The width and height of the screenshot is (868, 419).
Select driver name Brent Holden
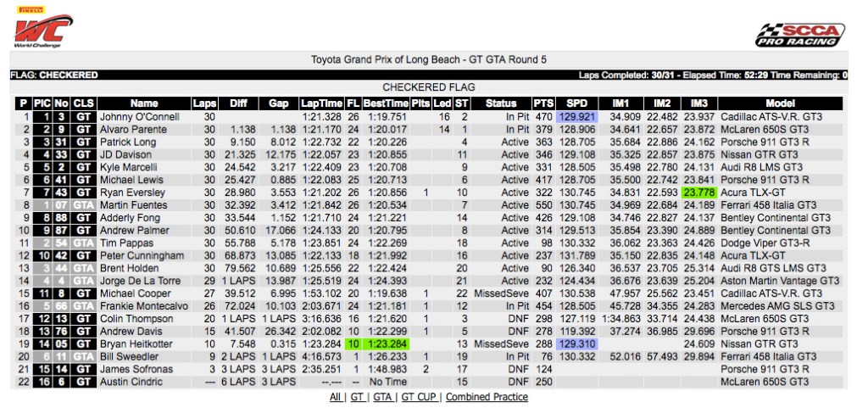pos(126,268)
